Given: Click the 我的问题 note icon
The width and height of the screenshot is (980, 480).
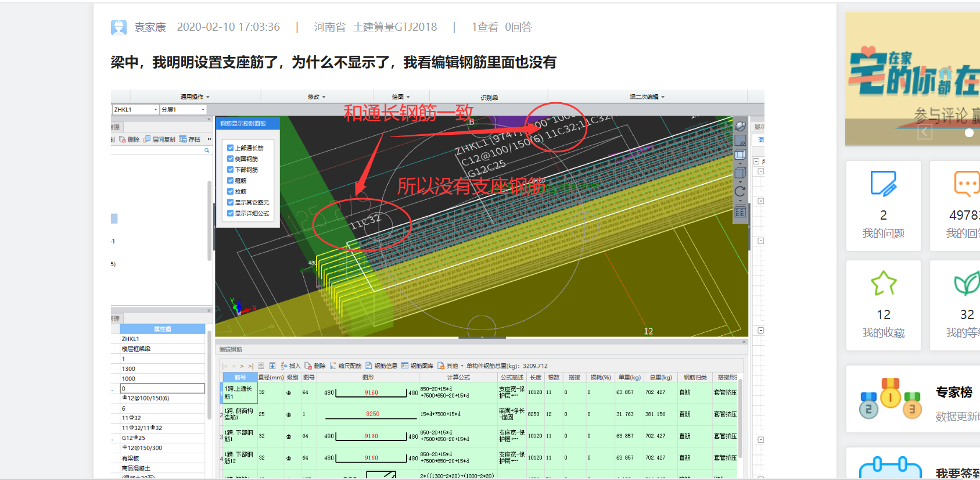Looking at the screenshot, I should click(x=884, y=183).
